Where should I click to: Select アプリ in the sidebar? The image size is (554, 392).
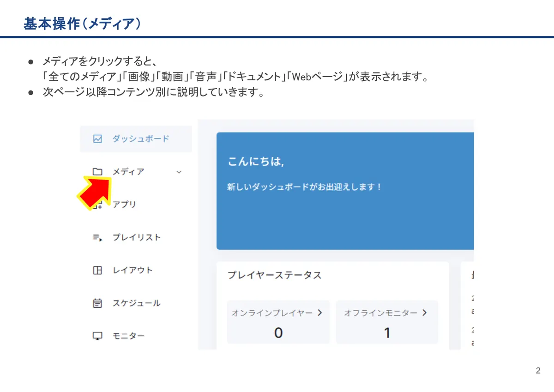pyautogui.click(x=124, y=204)
